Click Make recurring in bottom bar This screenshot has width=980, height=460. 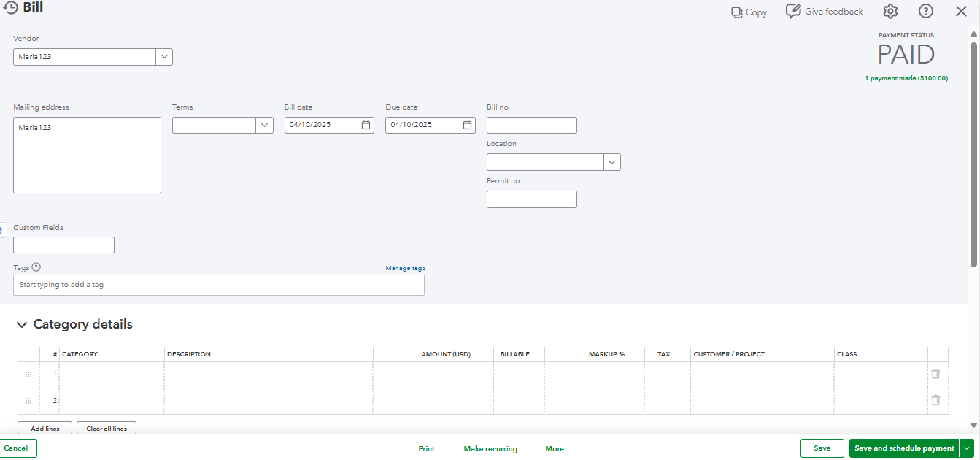(x=490, y=449)
